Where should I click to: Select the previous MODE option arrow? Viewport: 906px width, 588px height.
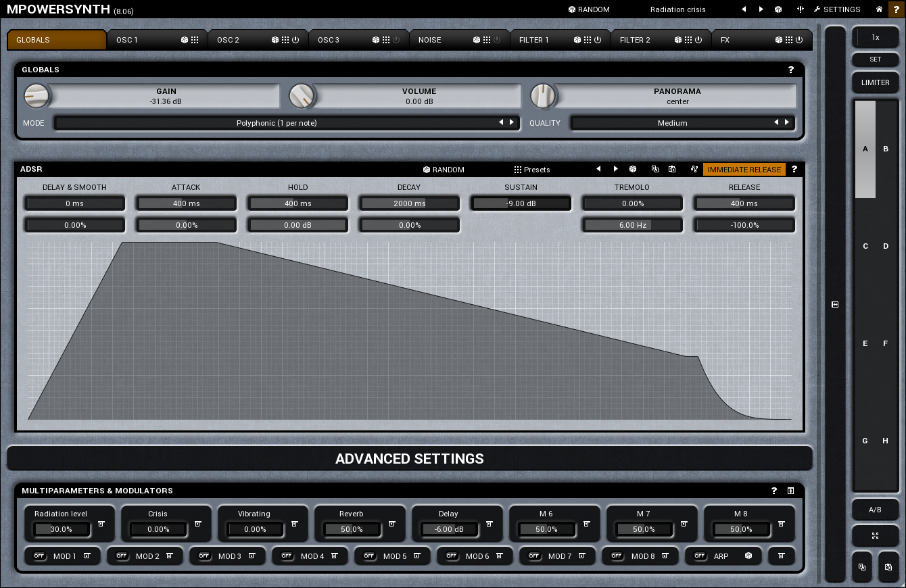pos(501,122)
